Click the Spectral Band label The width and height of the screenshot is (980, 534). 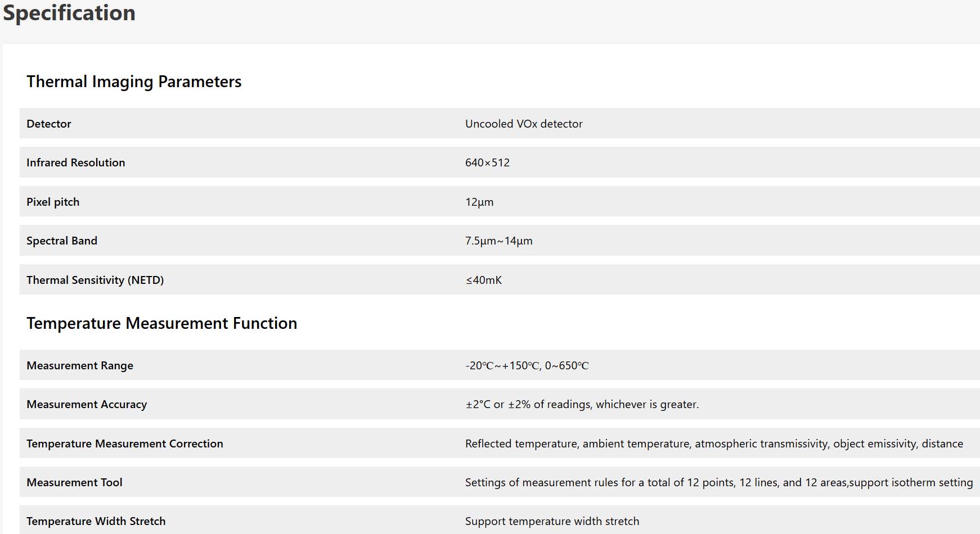[62, 241]
